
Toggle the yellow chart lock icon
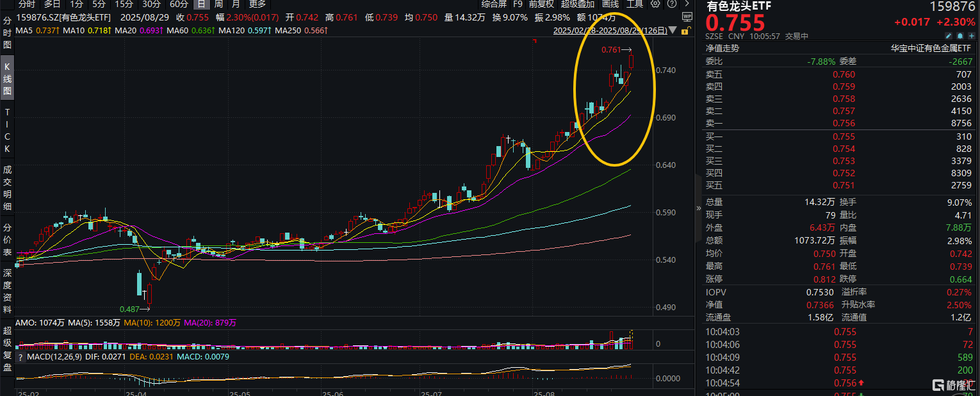686,30
